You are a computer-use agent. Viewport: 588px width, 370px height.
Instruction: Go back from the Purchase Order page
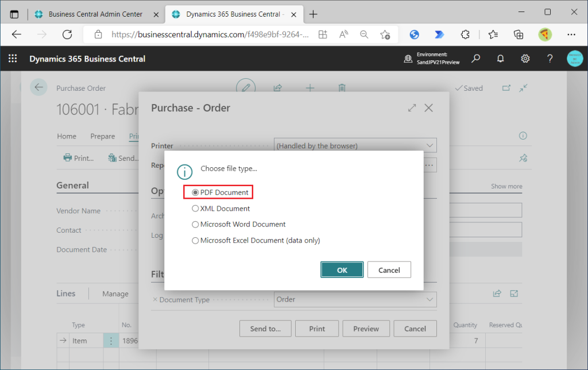click(x=38, y=87)
